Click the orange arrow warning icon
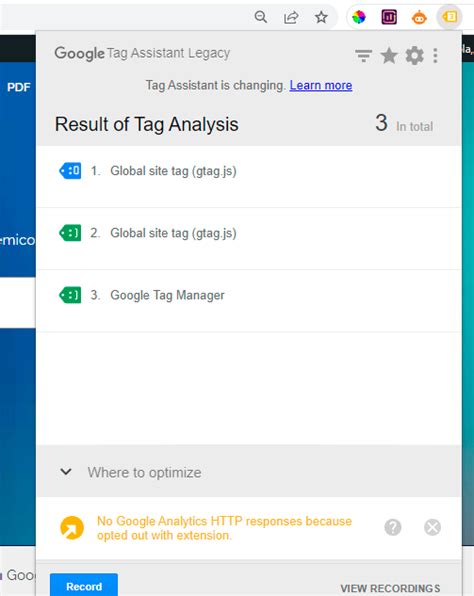474x596 pixels. [x=72, y=528]
